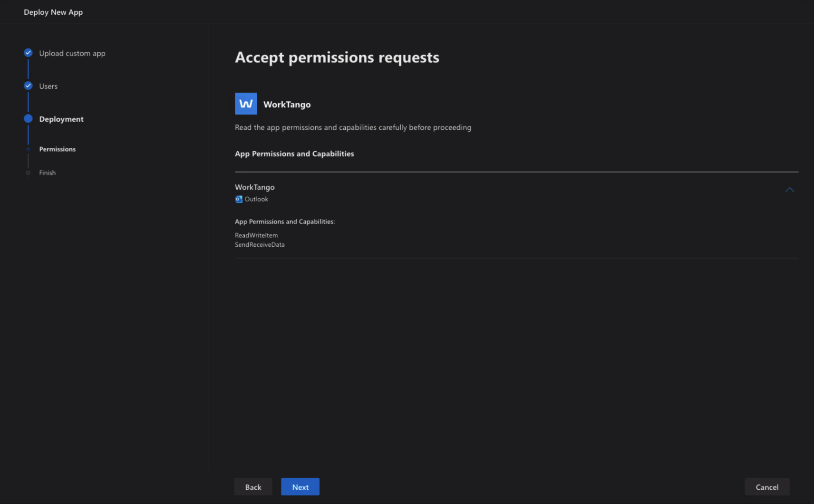Click the Deploy New App title

pos(53,12)
